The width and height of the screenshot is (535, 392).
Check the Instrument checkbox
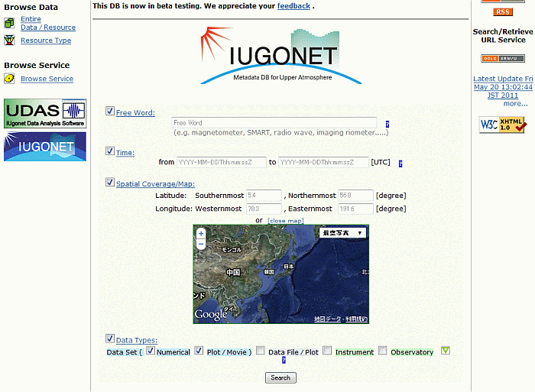(327, 351)
